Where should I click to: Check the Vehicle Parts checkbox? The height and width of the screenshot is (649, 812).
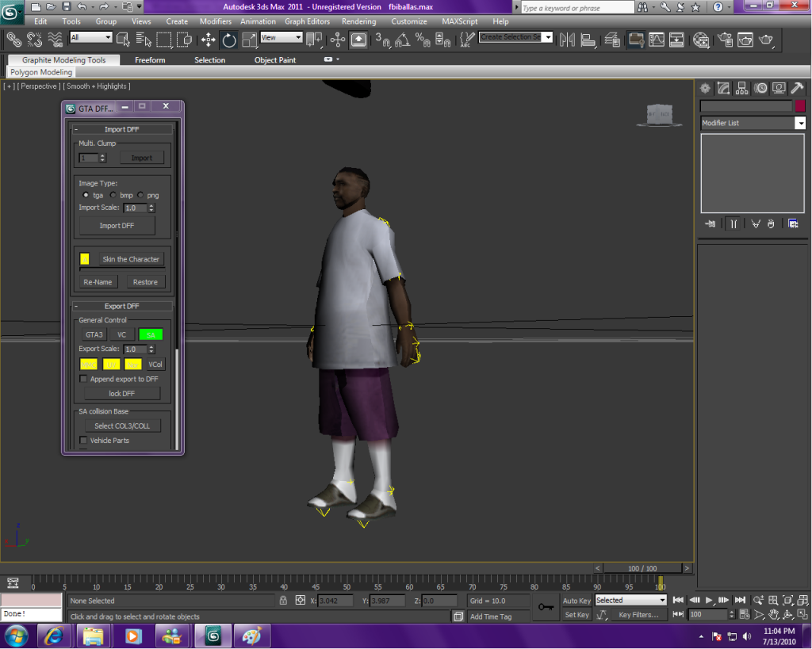coord(84,441)
